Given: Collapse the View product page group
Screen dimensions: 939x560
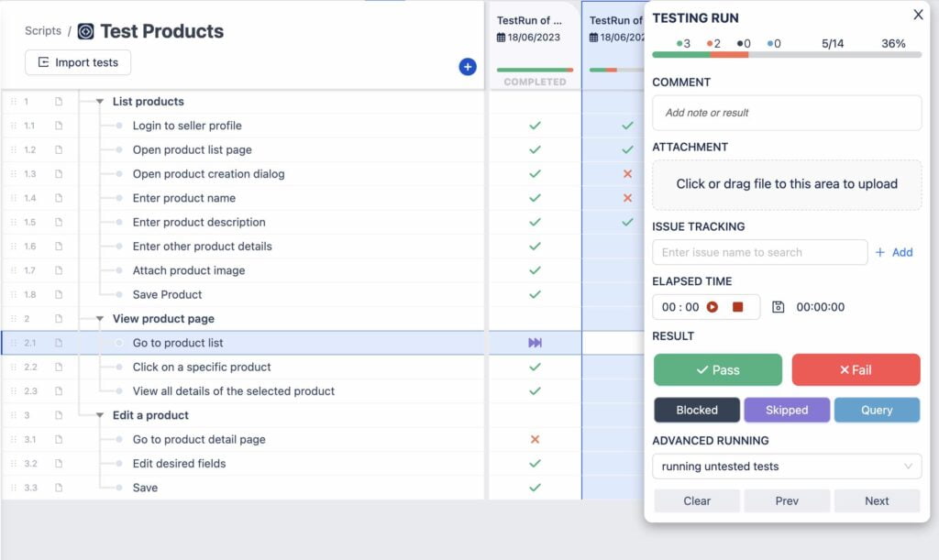Looking at the screenshot, I should (101, 319).
